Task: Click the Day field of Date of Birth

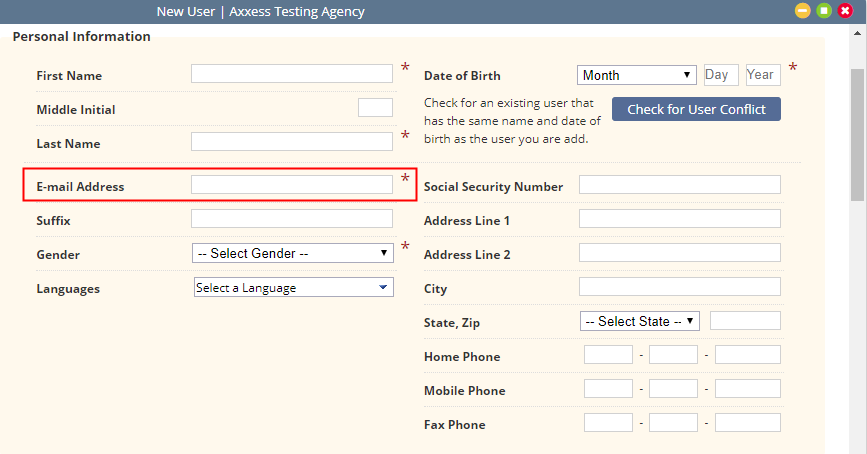Action: click(721, 75)
